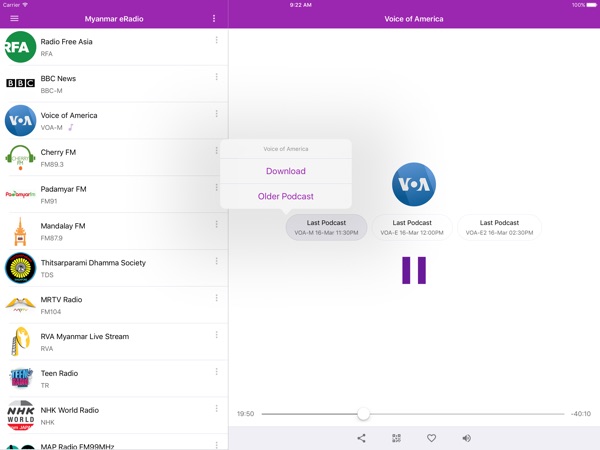Open options for Voice of America row
Screen dimensions: 600x450
(x=217, y=114)
